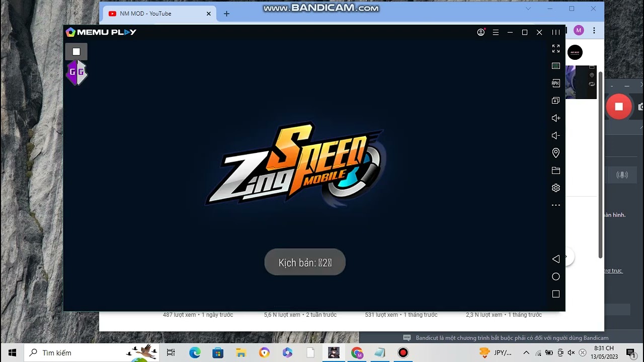
Task: Open MEmu settings gear
Action: point(556,188)
